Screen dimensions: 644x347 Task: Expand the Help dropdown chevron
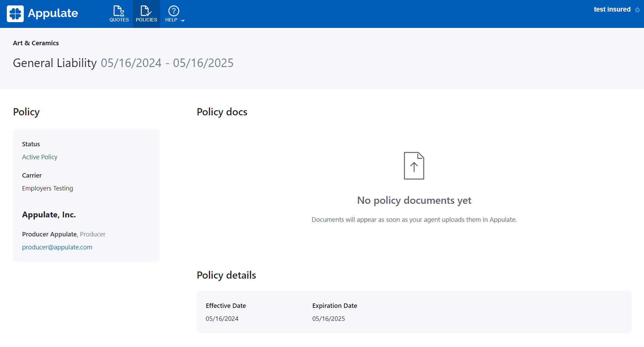183,20
